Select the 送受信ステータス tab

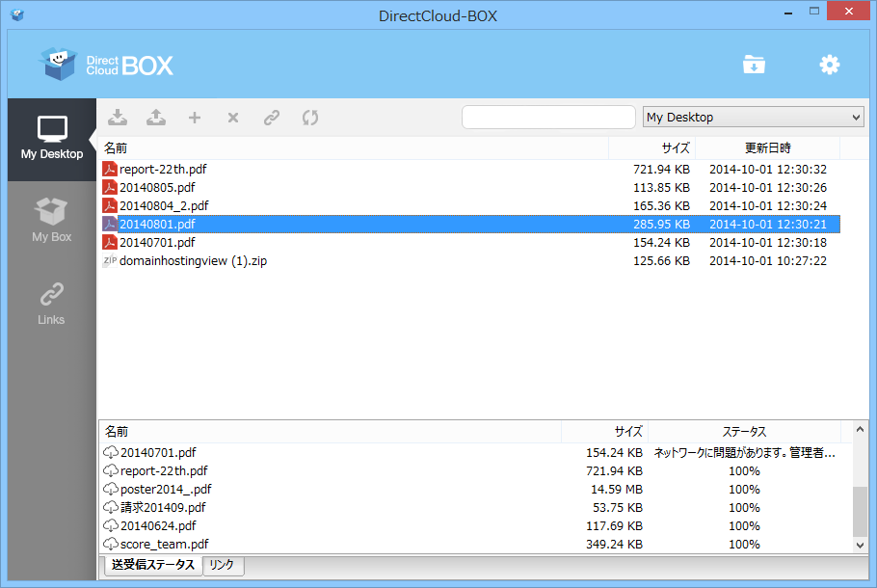pos(152,565)
